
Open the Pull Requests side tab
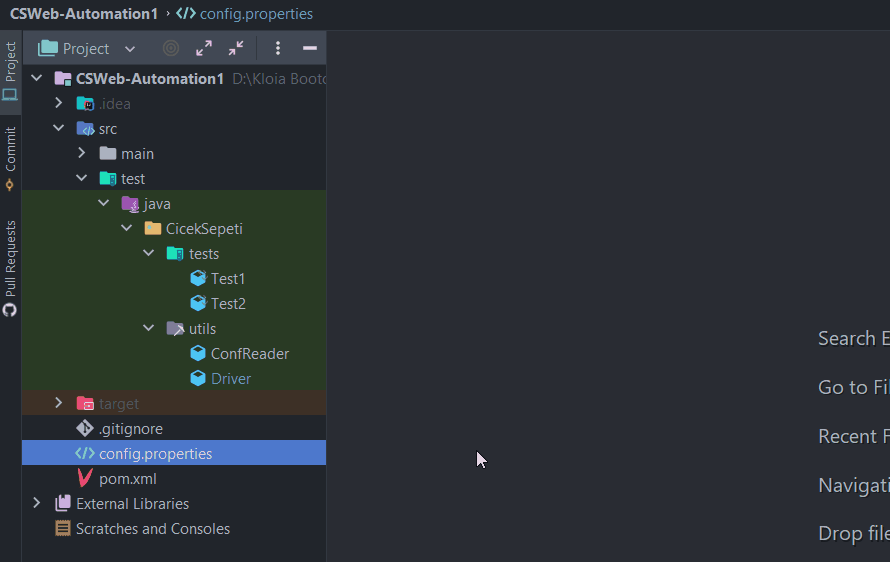click(10, 269)
